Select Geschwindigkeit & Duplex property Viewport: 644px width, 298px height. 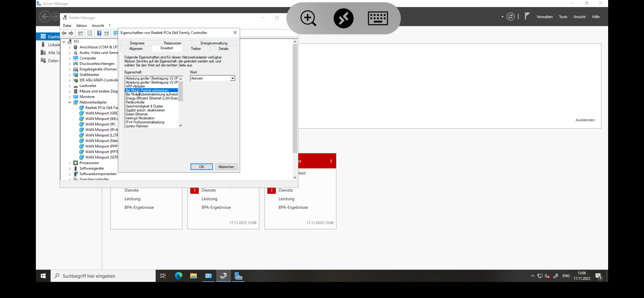[144, 106]
